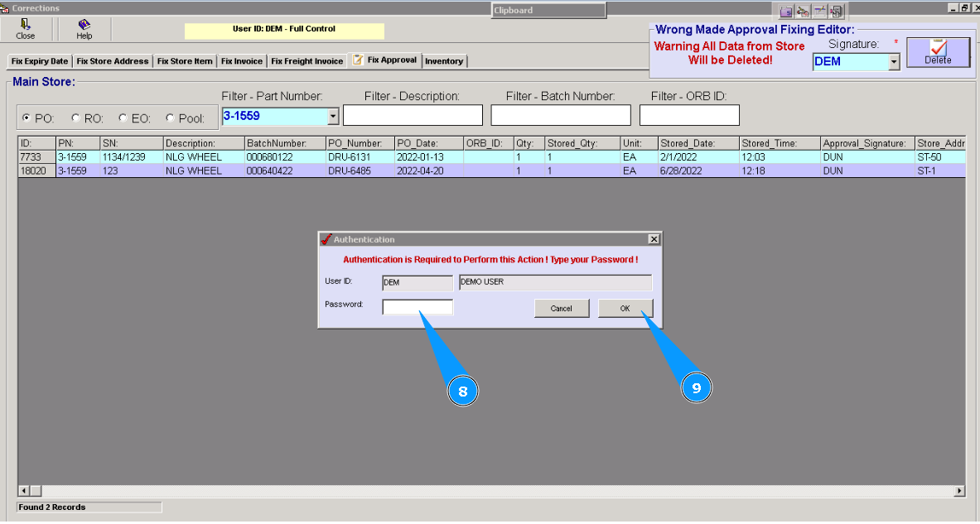Switch to the Fix Invoice tab
Image resolution: width=980 pixels, height=524 pixels.
[241, 61]
